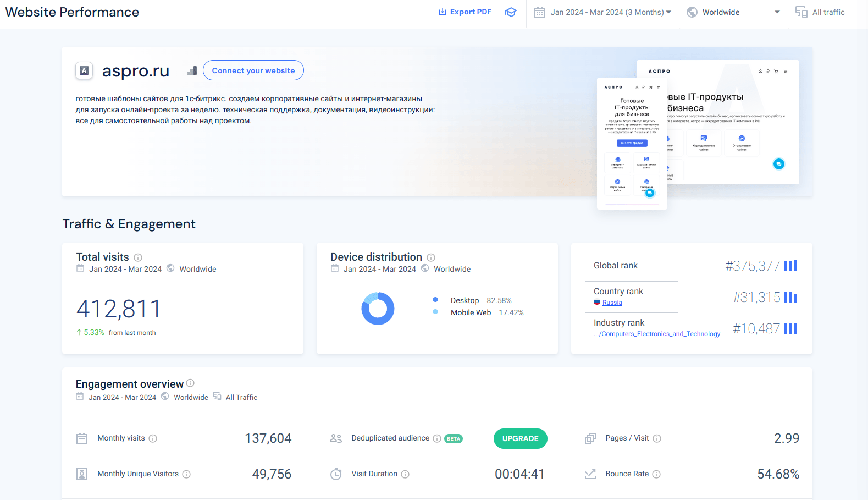Open Computers_Electronics_and_Technology industry link
868x500 pixels.
(x=657, y=334)
